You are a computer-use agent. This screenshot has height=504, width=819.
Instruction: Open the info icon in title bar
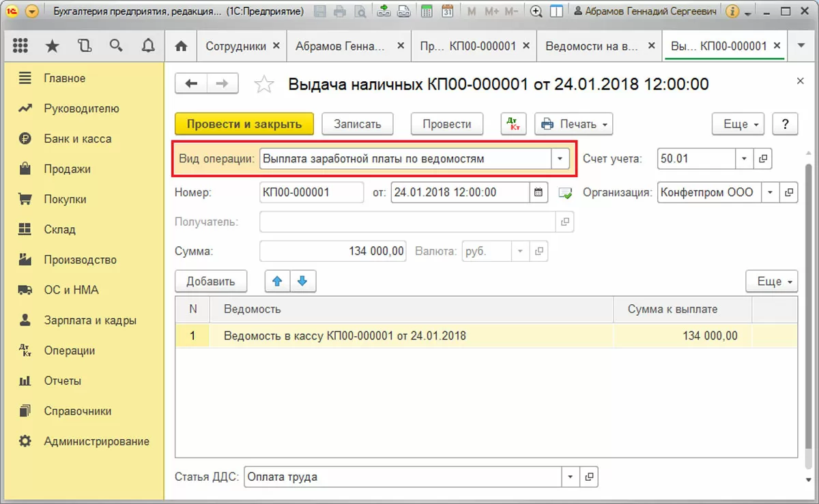733,12
